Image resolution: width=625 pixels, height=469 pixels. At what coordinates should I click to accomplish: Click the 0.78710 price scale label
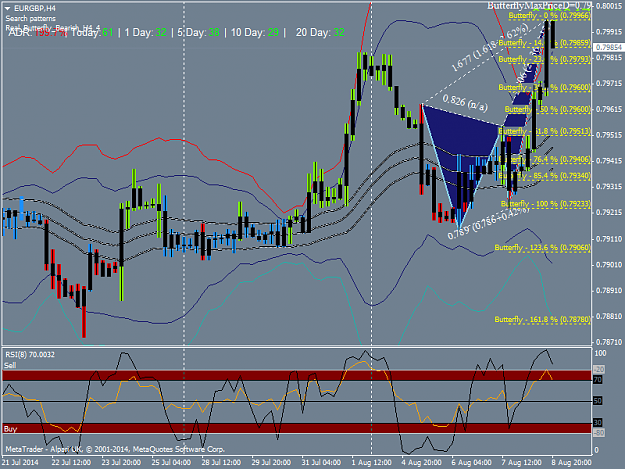click(x=609, y=342)
